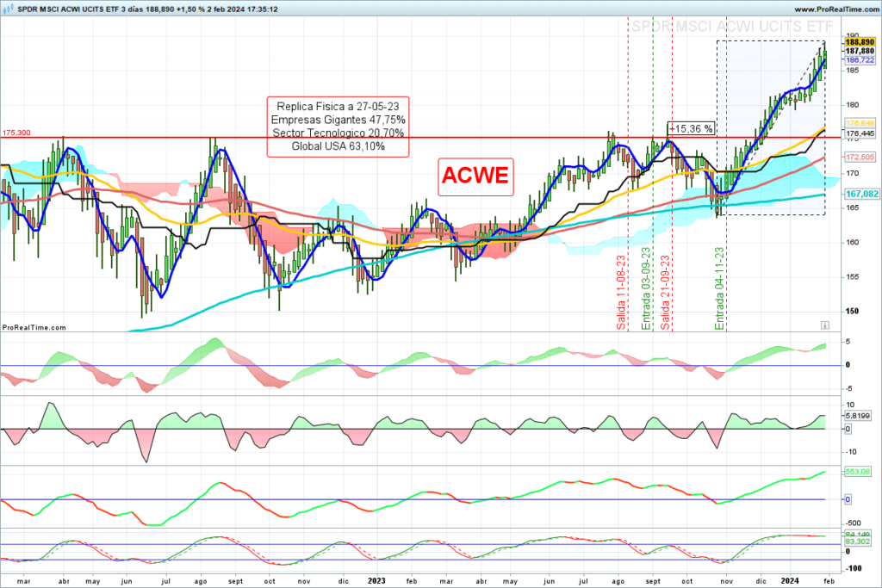Click the Global USA 63,10% annotation line
The width and height of the screenshot is (882, 588).
point(338,146)
